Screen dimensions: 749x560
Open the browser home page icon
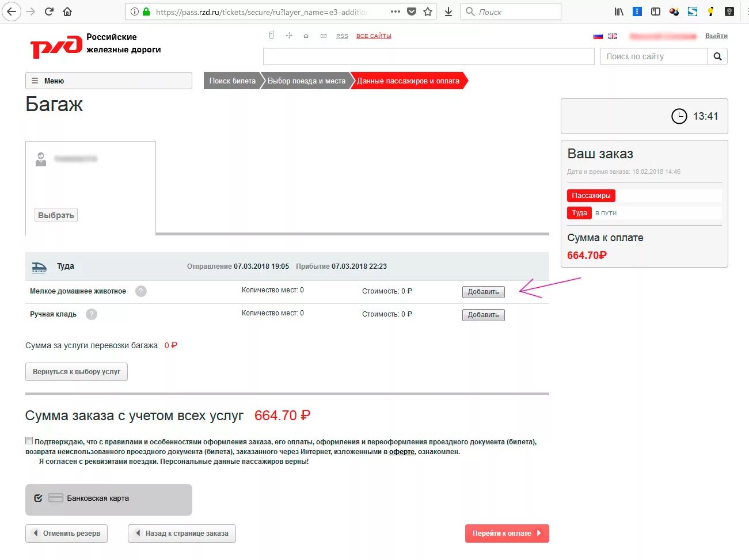(x=67, y=12)
